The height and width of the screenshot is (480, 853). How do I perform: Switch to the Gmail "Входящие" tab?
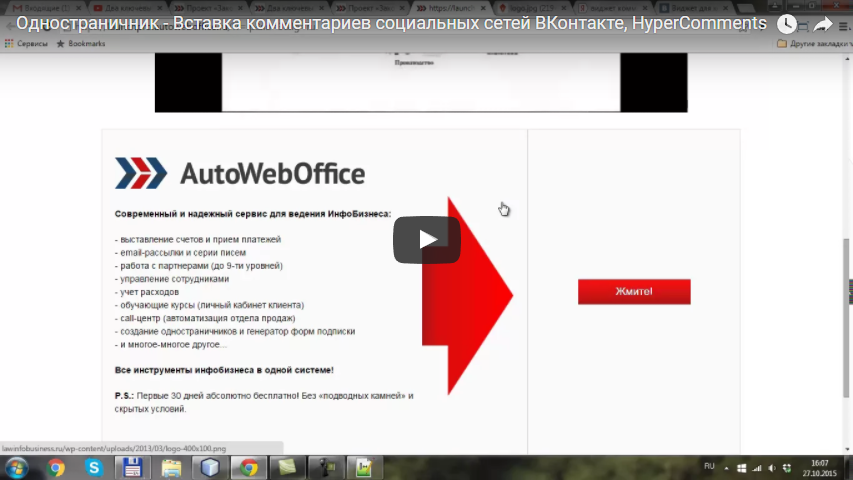pos(46,8)
